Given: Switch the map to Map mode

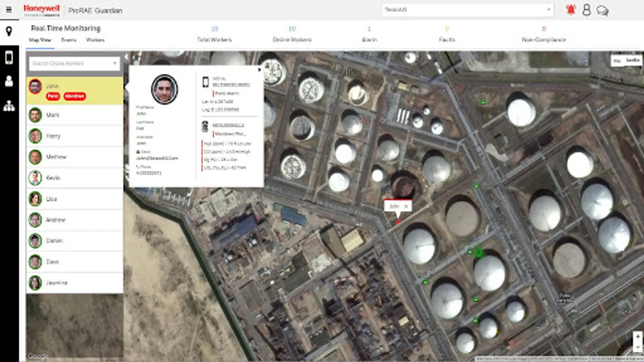Looking at the screenshot, I should point(617,60).
